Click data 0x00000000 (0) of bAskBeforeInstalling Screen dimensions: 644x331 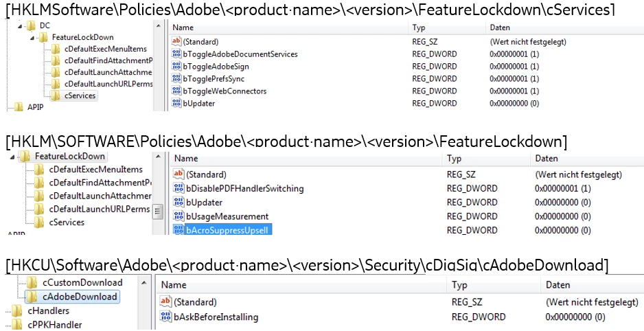(575, 317)
